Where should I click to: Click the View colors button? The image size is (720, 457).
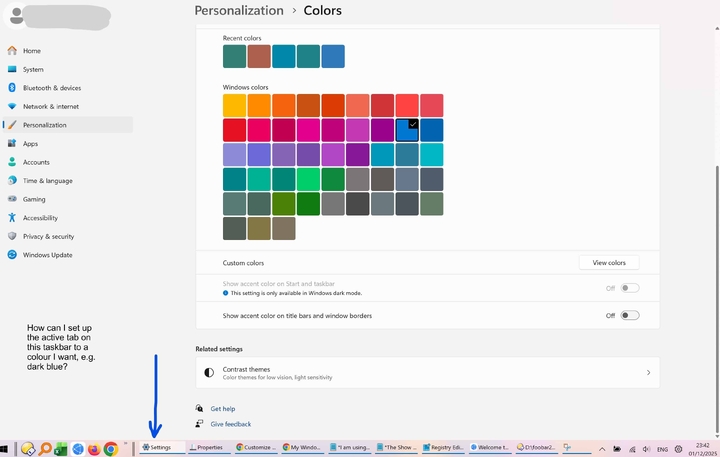pyautogui.click(x=609, y=263)
